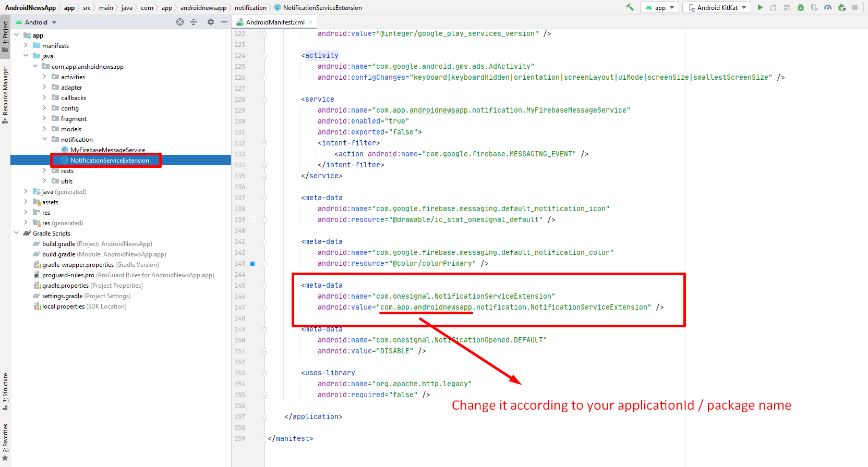
Task: Fold the activity tag at line 124
Action: [264, 55]
